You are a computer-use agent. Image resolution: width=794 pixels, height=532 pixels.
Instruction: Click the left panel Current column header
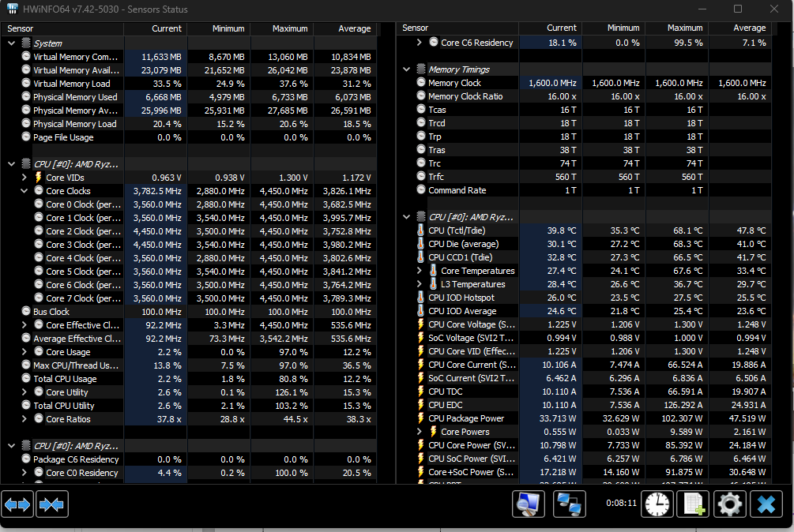156,29
